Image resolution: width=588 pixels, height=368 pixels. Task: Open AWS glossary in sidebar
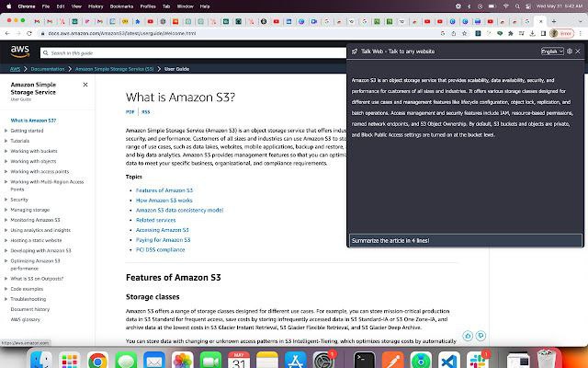click(x=25, y=319)
